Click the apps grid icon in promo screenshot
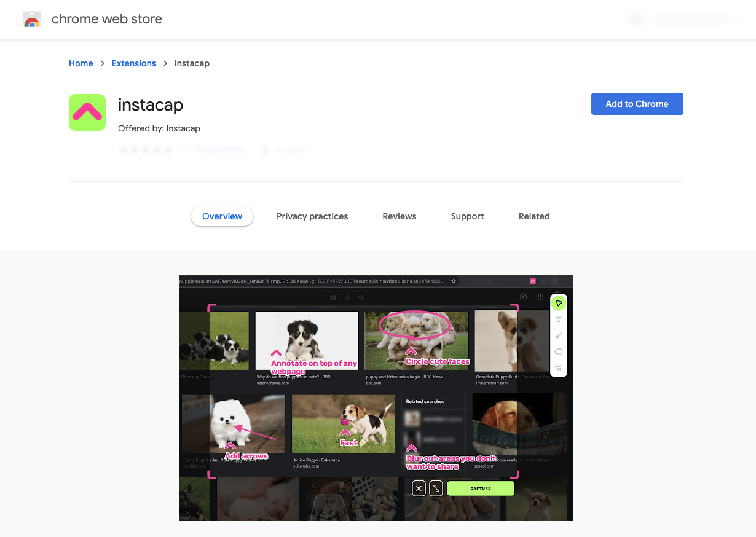Image resolution: width=756 pixels, height=537 pixels. coord(541,297)
